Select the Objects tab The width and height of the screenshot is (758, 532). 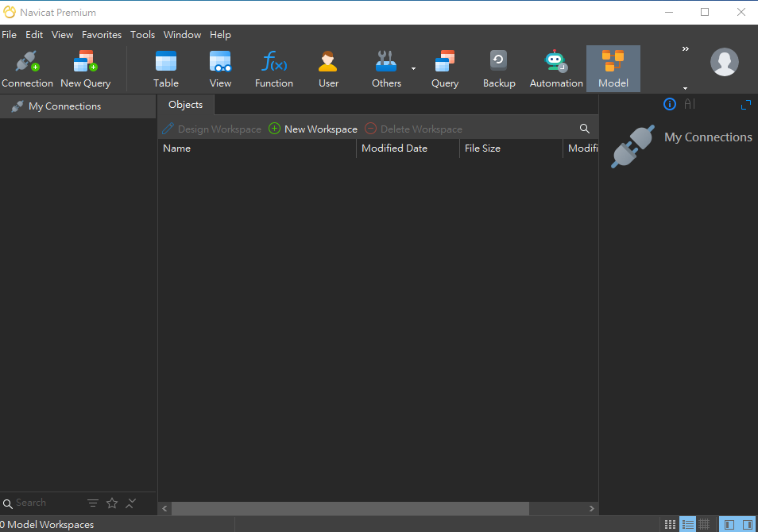pos(185,105)
